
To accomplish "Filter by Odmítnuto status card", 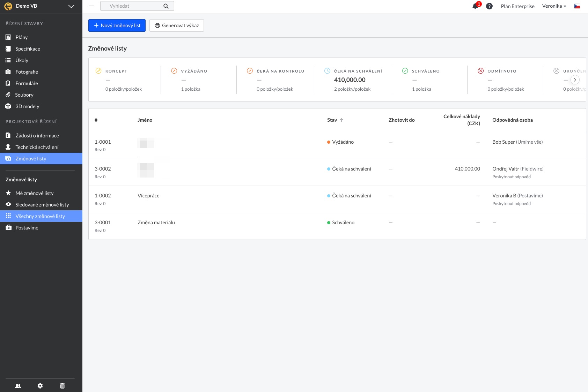I will [x=505, y=80].
